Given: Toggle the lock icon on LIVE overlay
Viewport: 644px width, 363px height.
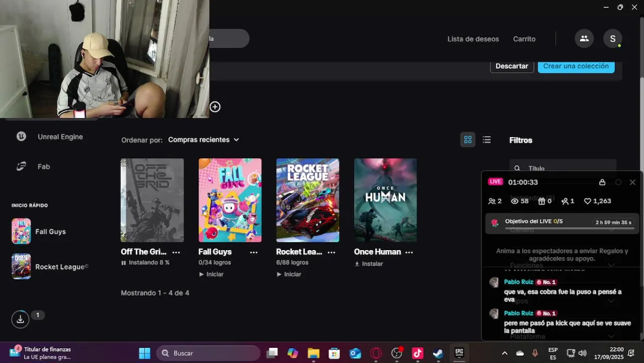Looking at the screenshot, I should click(x=602, y=182).
